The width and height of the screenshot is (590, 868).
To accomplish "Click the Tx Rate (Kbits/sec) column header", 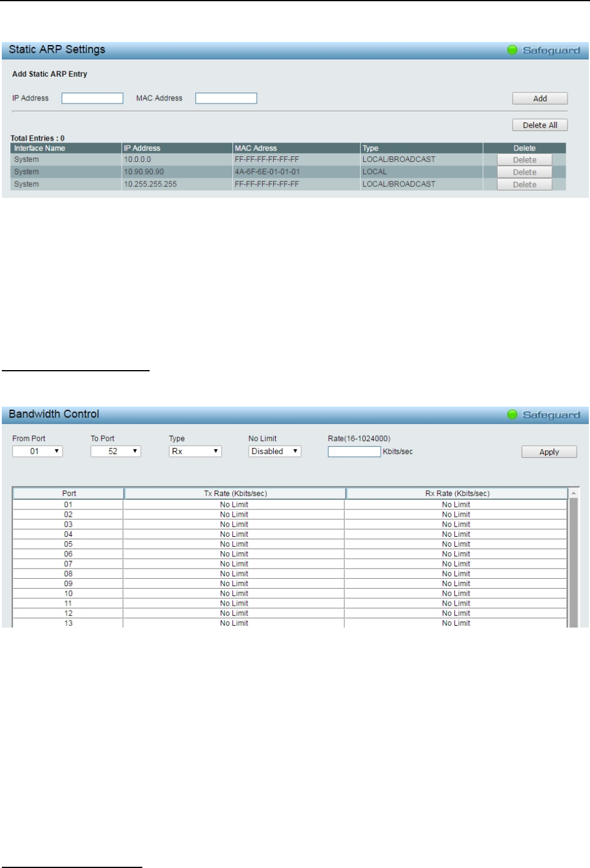I will point(235,494).
